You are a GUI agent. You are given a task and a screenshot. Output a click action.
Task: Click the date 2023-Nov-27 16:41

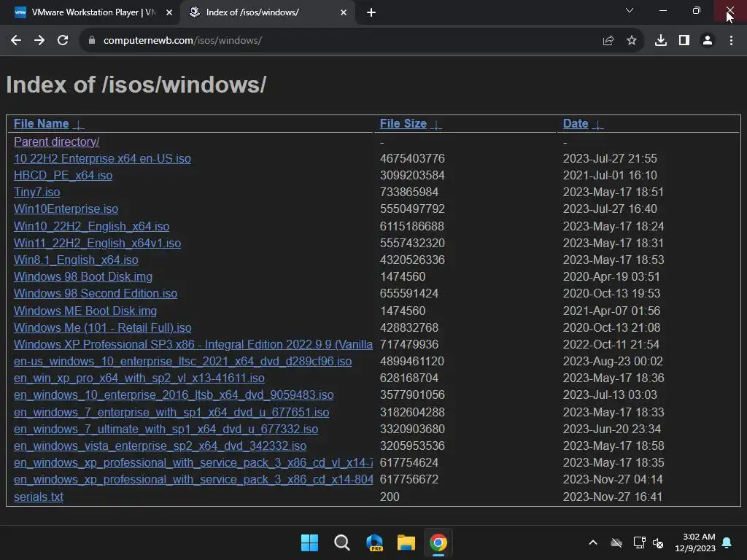[x=613, y=497]
